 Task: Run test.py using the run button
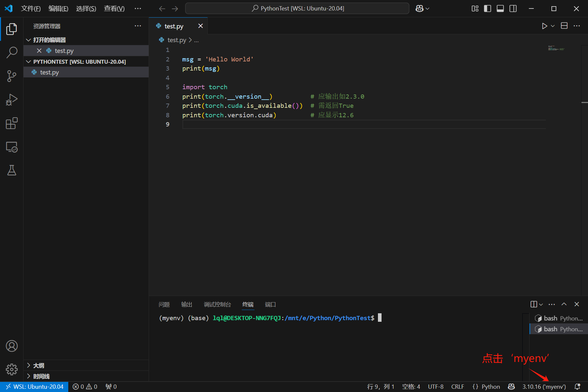click(x=545, y=26)
